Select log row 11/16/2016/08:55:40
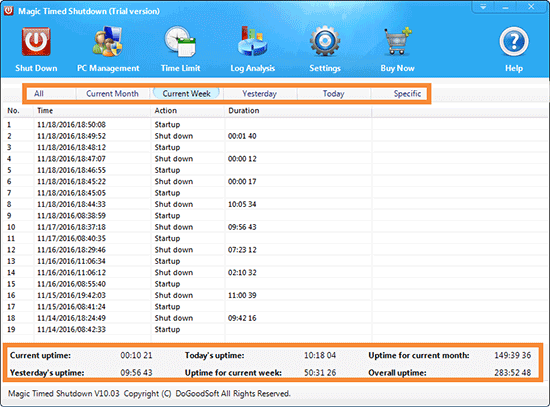Screen dimensions: 550x407 coord(275,284)
